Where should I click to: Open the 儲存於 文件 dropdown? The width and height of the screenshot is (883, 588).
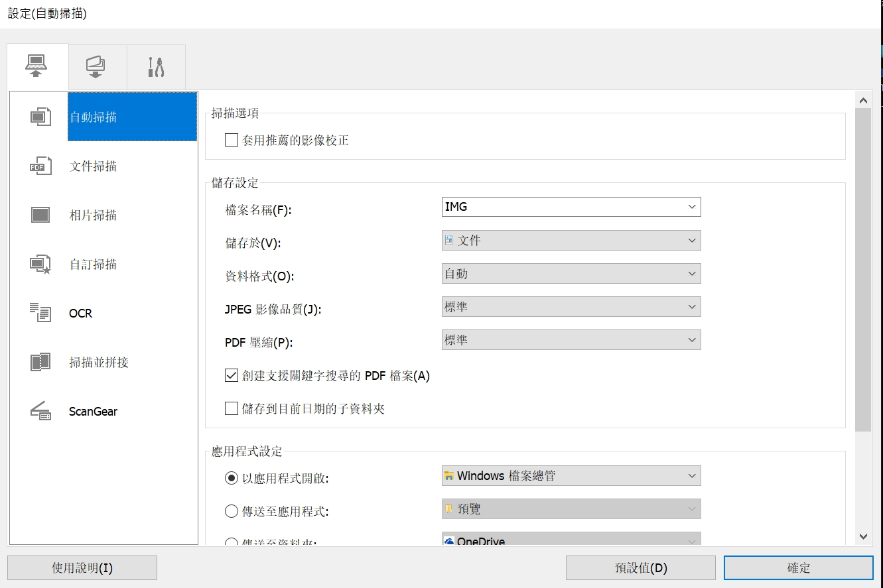click(571, 240)
